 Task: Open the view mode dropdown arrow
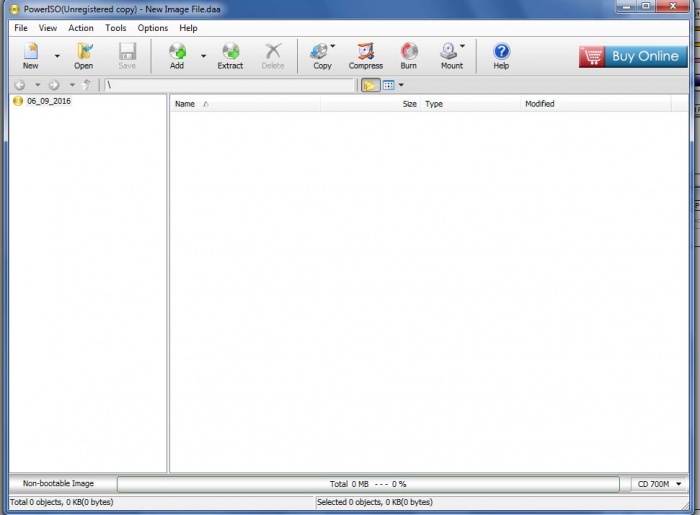point(401,86)
